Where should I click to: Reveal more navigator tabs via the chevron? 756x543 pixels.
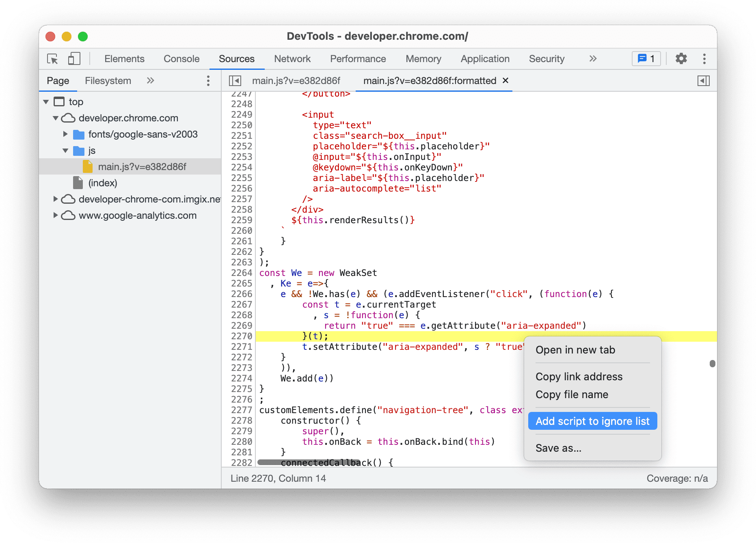150,81
